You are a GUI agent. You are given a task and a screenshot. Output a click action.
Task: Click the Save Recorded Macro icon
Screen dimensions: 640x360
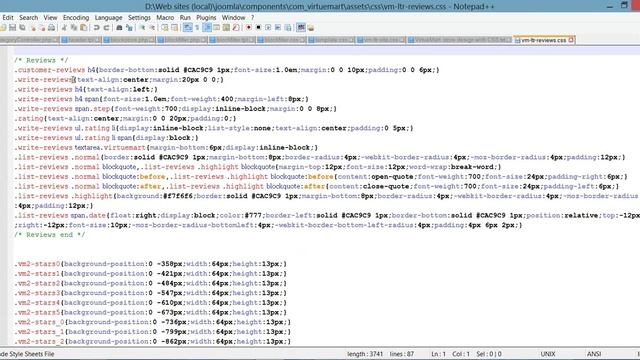288,27
